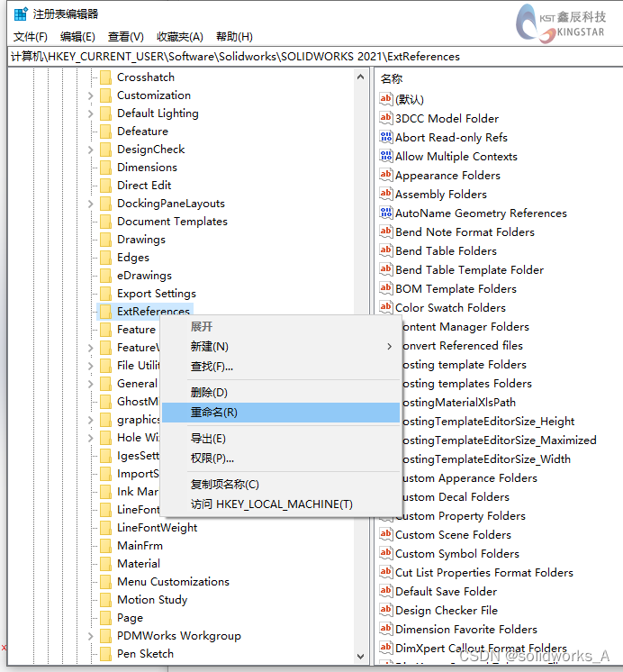Click the Edges folder icon

point(105,258)
